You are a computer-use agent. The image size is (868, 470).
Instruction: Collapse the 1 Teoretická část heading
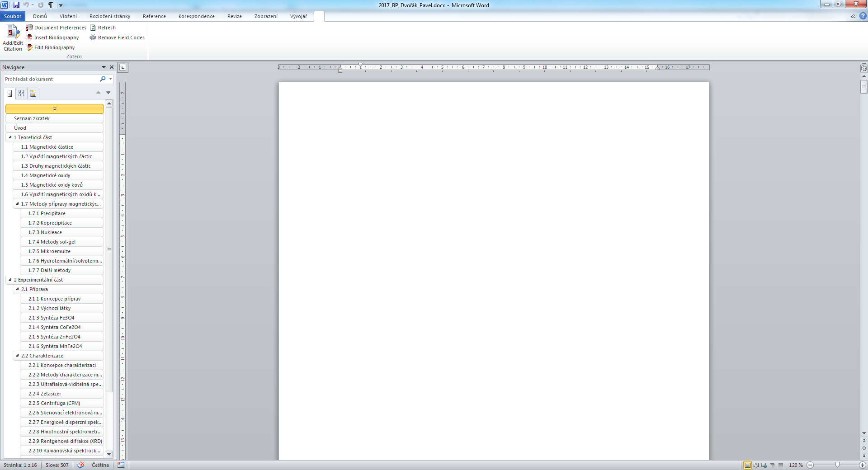[10, 137]
